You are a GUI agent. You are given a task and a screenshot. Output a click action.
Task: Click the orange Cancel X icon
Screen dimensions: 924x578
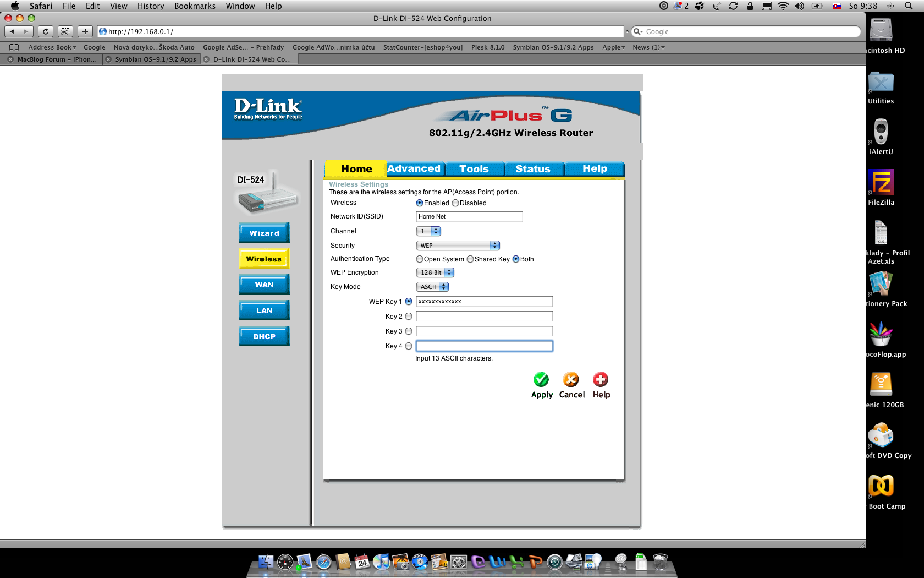[x=571, y=379]
